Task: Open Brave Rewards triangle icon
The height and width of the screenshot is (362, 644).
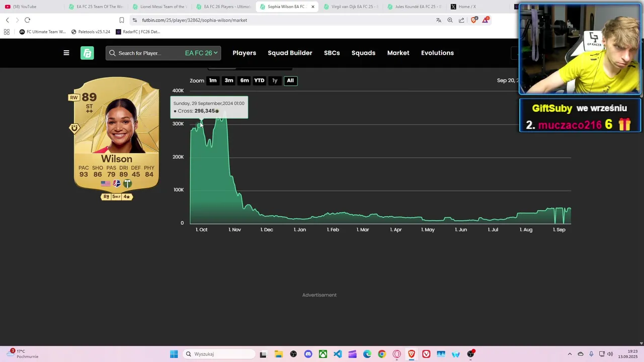Action: pyautogui.click(x=486, y=20)
